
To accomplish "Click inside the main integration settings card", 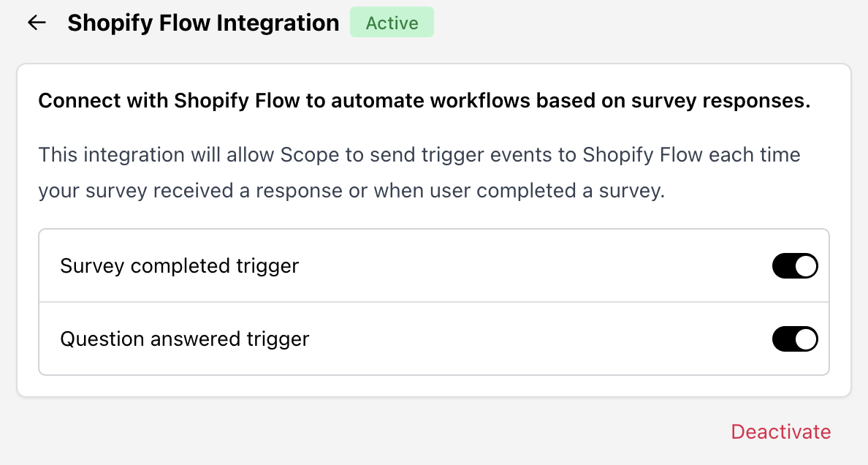I will [x=434, y=219].
